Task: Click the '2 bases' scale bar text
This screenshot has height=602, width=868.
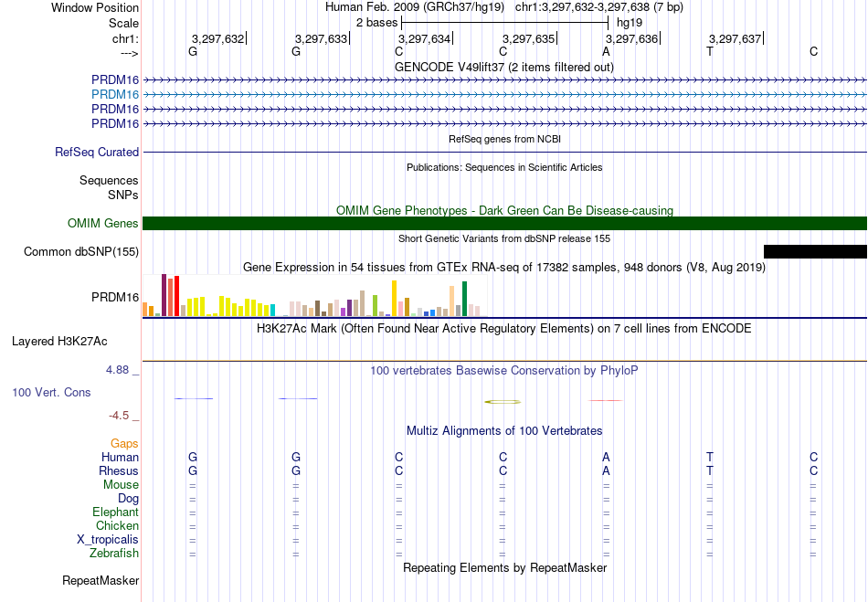Action: tap(377, 23)
